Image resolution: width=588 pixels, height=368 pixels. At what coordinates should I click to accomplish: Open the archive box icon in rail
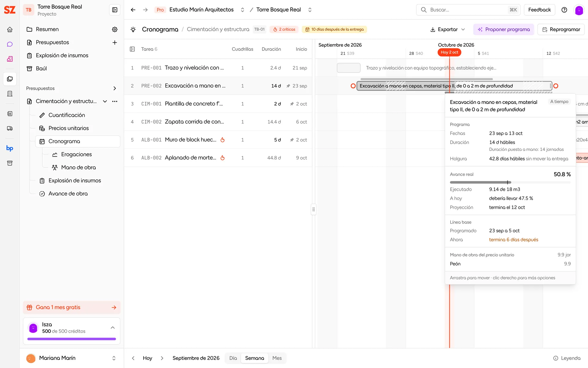coord(10,163)
